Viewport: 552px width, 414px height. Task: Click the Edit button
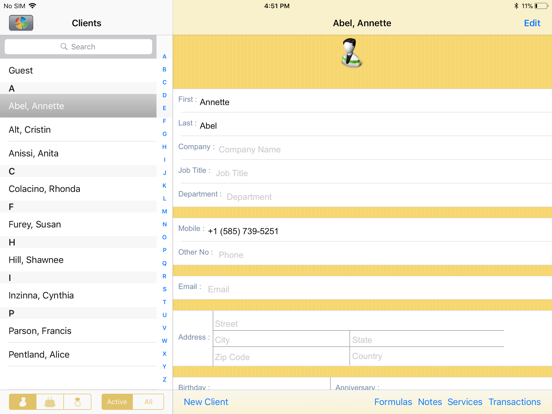pyautogui.click(x=532, y=23)
